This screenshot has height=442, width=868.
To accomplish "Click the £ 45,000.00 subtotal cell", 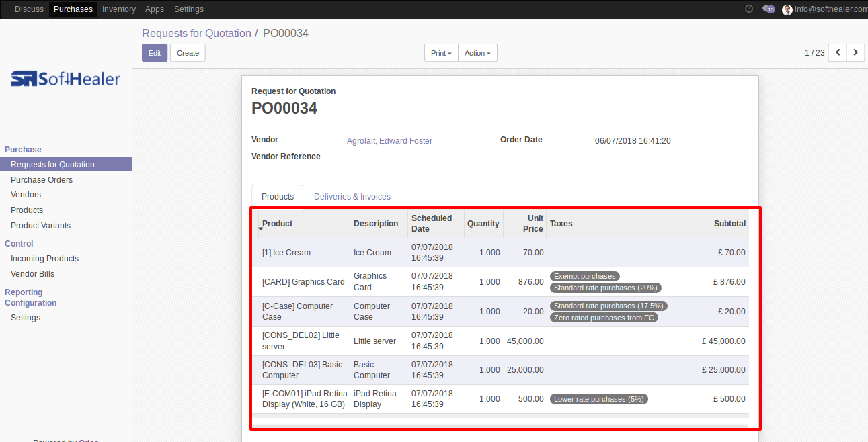I will tap(723, 341).
